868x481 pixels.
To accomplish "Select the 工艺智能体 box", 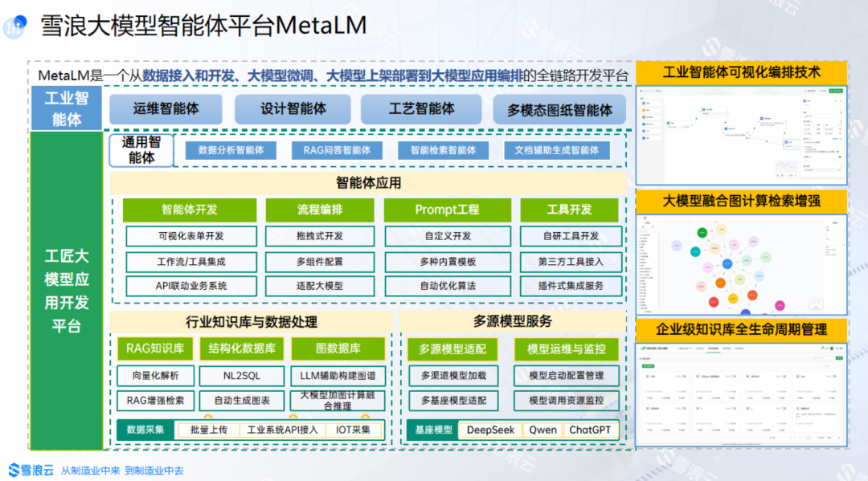I will coord(421,109).
